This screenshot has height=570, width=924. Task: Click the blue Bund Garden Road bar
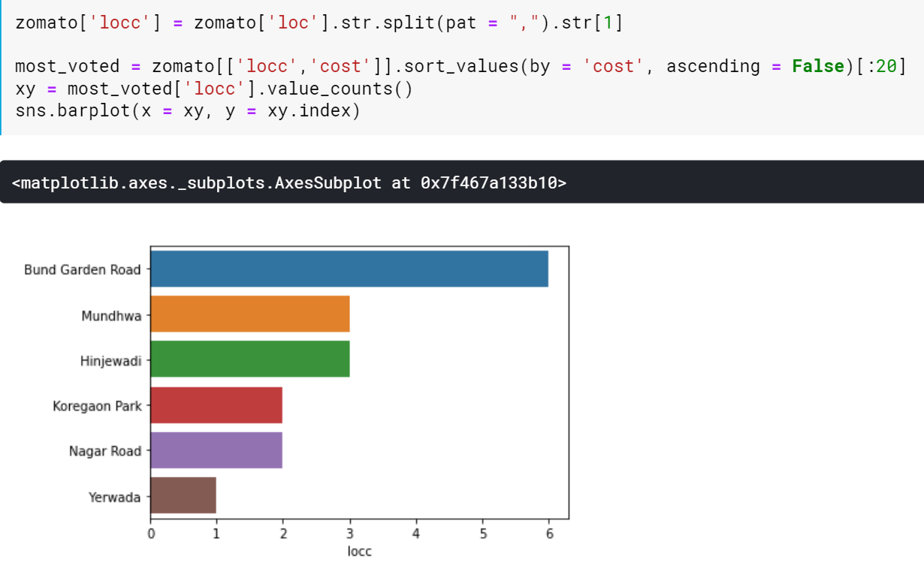(x=349, y=269)
